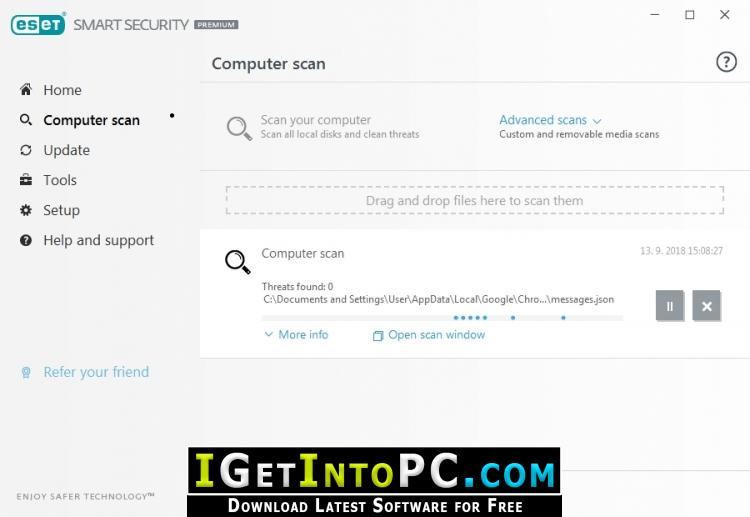Click the drag and drop files area

(x=474, y=200)
